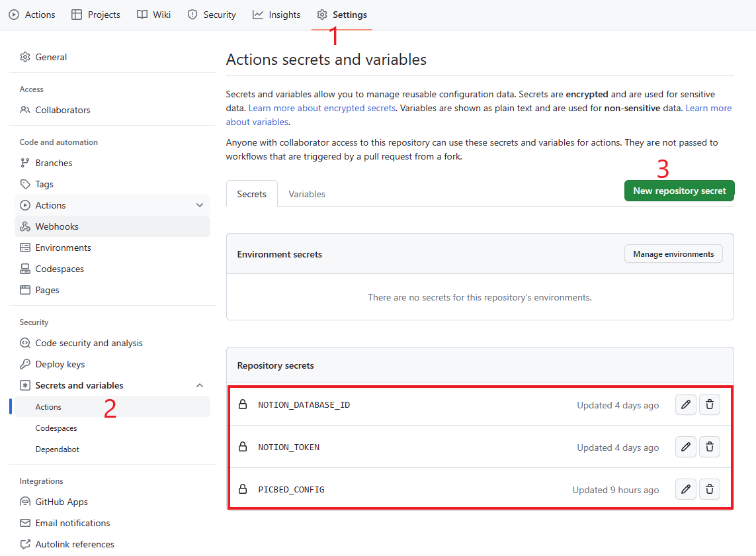Edit the PICBED_CONFIG secret pencil icon
756x556 pixels.
(x=686, y=489)
